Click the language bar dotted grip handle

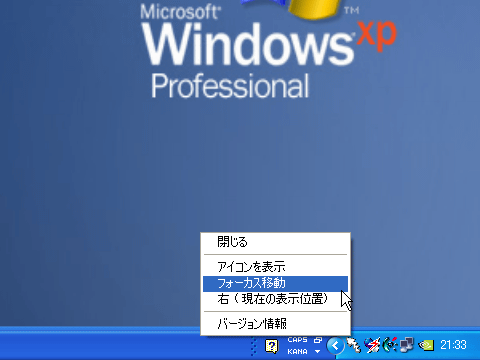(254, 346)
